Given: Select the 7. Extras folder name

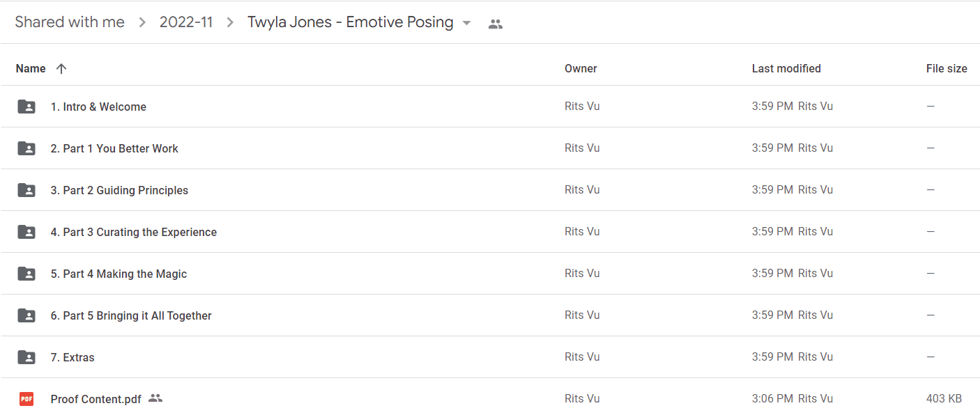Looking at the screenshot, I should click(72, 357).
